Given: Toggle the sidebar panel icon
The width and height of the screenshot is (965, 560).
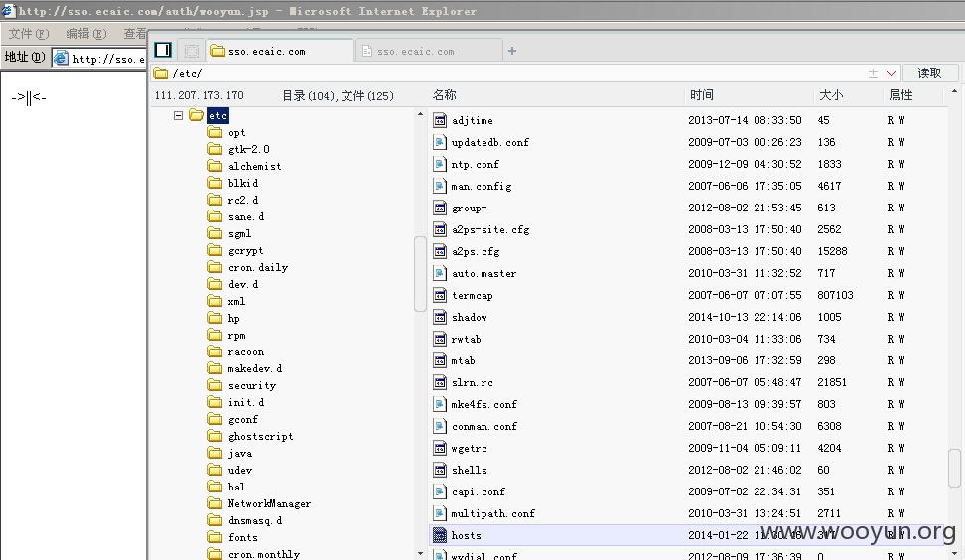Looking at the screenshot, I should coord(163,50).
